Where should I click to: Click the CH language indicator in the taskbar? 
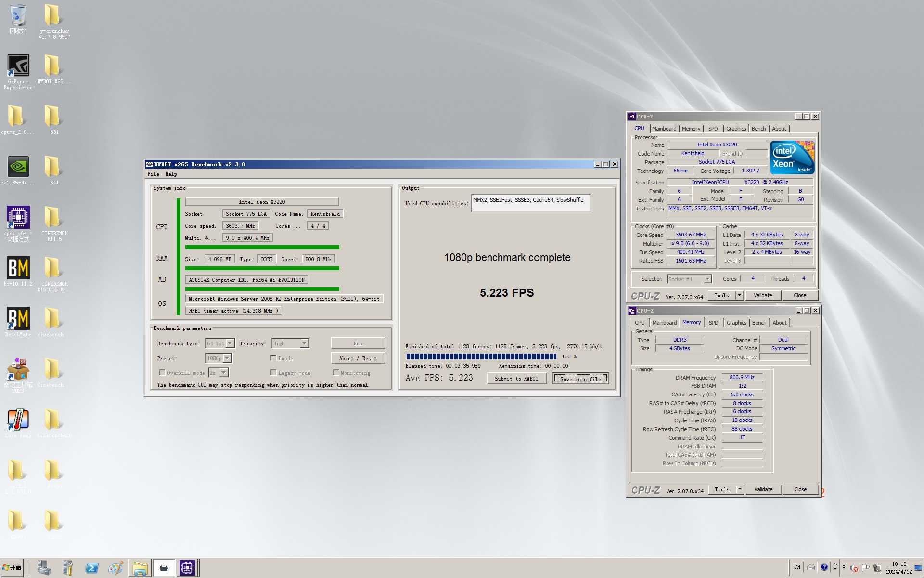797,567
